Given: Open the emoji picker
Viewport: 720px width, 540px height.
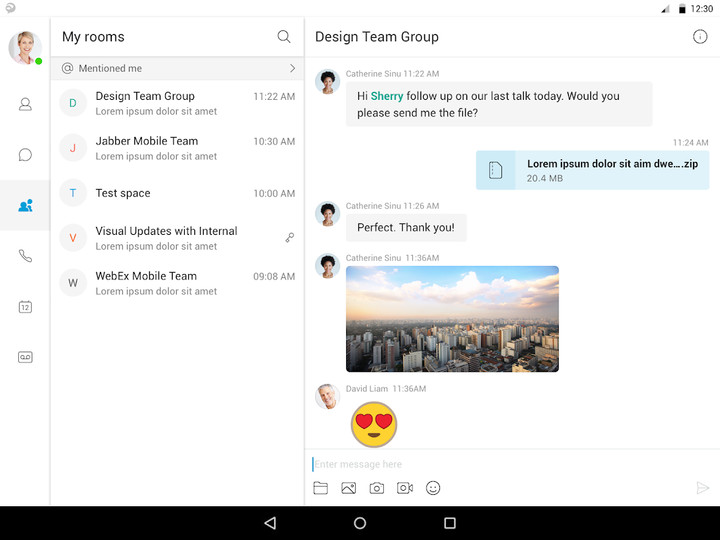Looking at the screenshot, I should (433, 488).
